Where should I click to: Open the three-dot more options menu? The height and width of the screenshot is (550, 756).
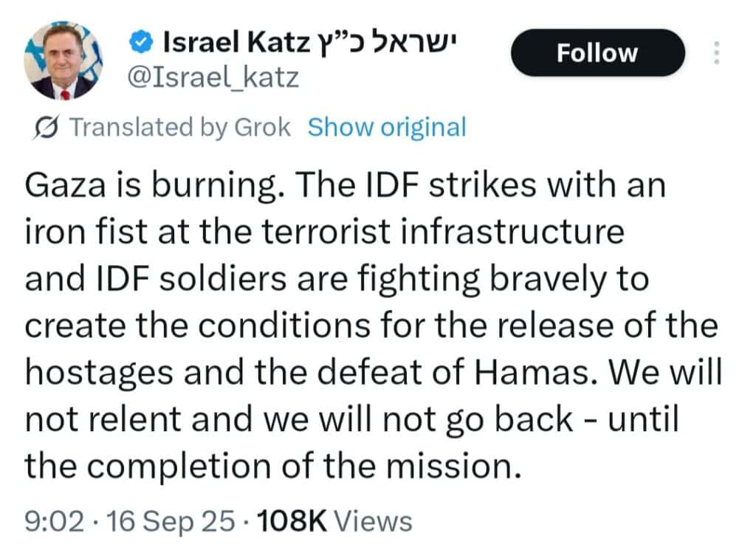(717, 52)
